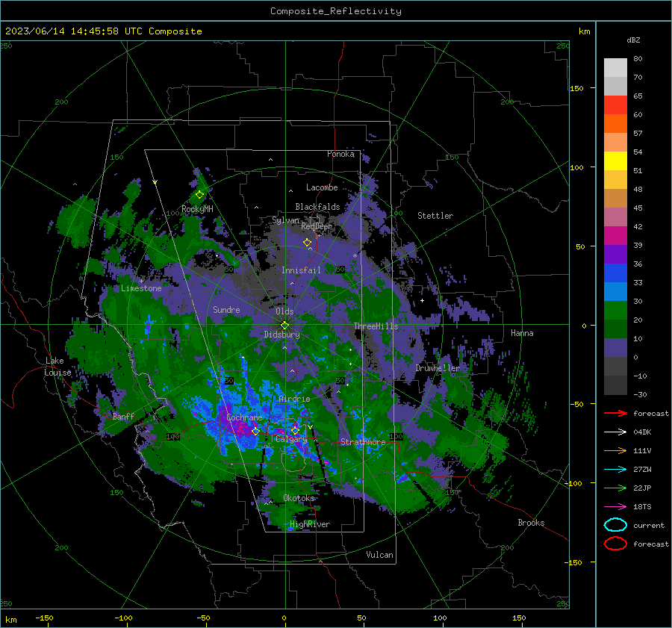Screen dimensions: 672x628
Task: Click the Calgary city label
Action: click(x=291, y=439)
